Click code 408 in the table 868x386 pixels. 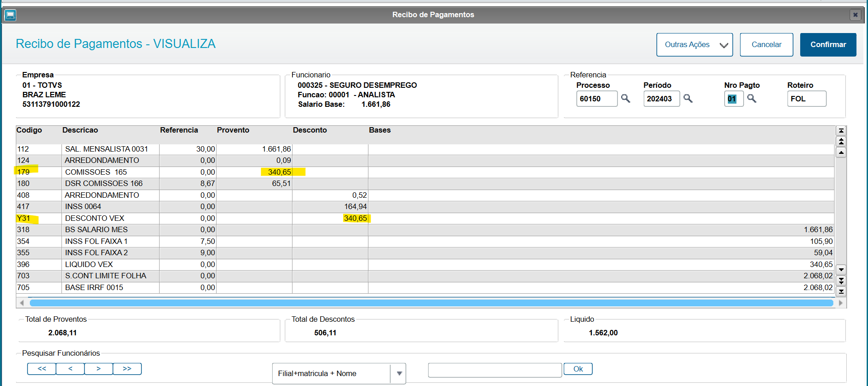pos(23,195)
